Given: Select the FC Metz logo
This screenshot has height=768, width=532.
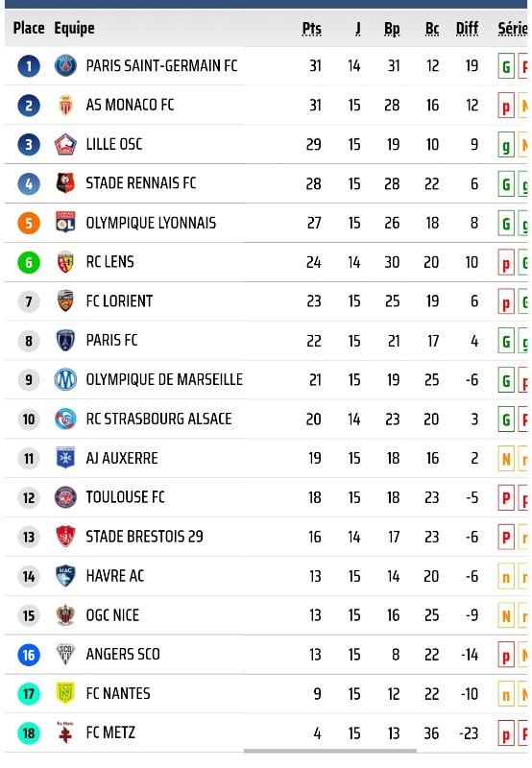Looking at the screenshot, I should [x=65, y=732].
